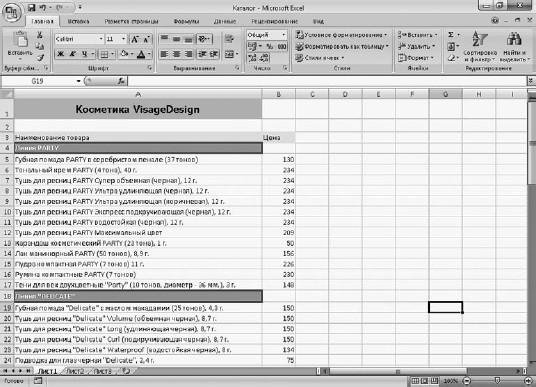Toggle italic (К) formatting
This screenshot has width=536, height=387.
(72, 54)
